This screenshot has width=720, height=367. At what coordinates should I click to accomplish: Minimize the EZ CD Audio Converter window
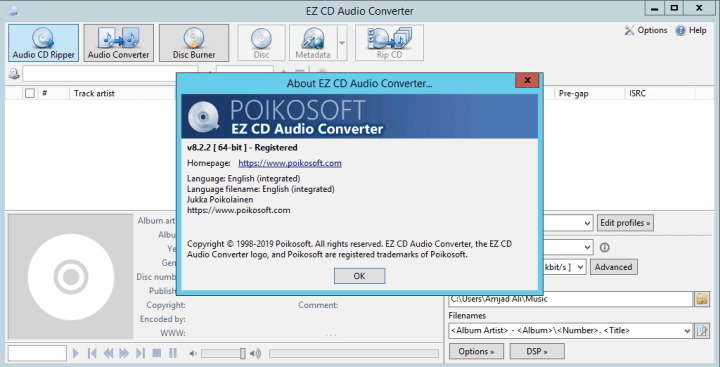coord(655,8)
